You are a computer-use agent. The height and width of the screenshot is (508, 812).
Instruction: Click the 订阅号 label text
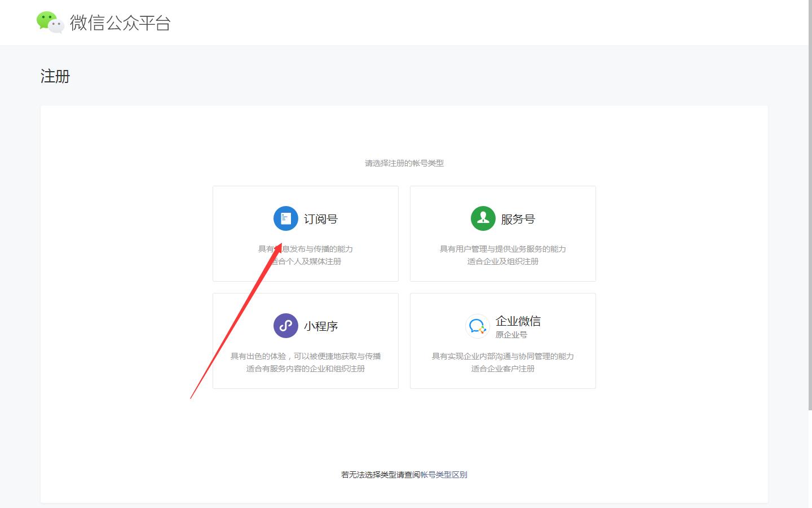point(320,219)
